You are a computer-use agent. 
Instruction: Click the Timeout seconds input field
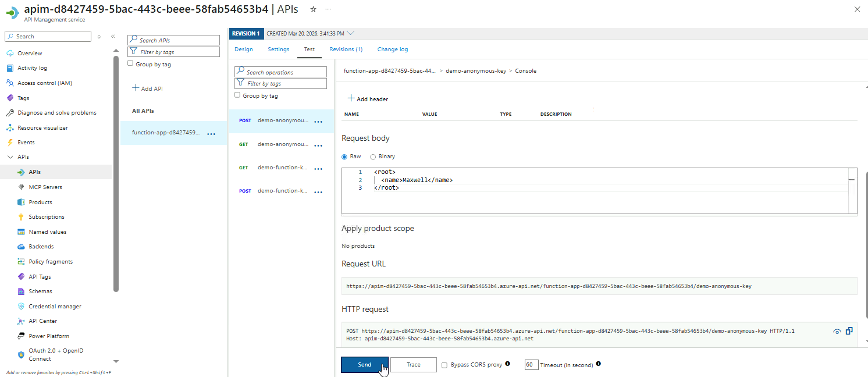[531, 365]
